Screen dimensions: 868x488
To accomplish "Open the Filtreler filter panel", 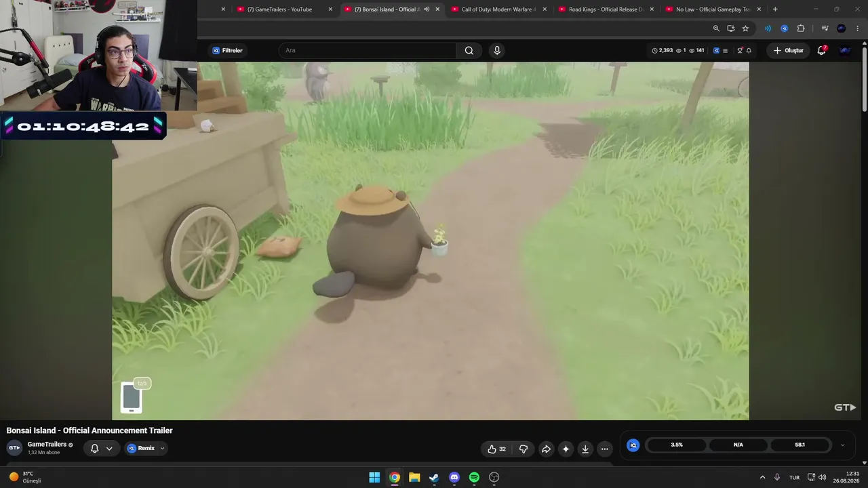I will click(x=228, y=50).
